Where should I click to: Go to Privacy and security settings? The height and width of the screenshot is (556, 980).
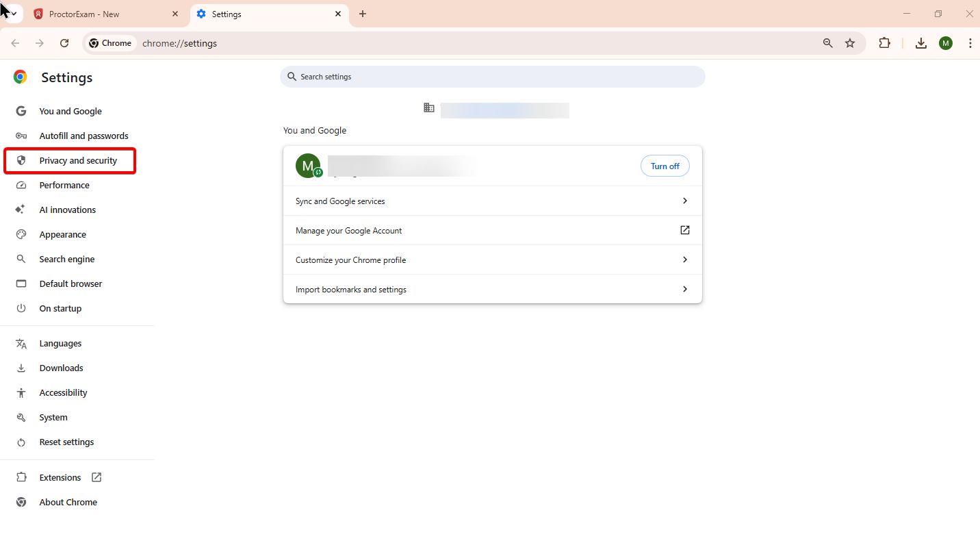click(78, 160)
